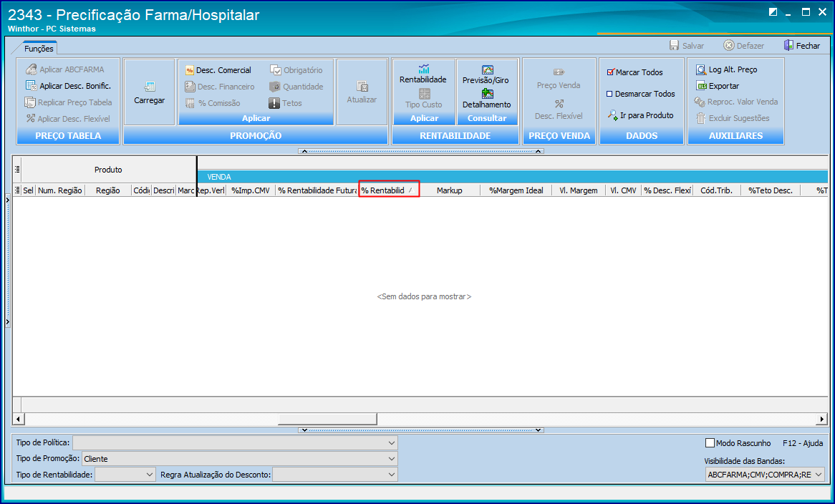The width and height of the screenshot is (835, 504).
Task: Click the Exportar spreadsheet icon
Action: [x=701, y=86]
